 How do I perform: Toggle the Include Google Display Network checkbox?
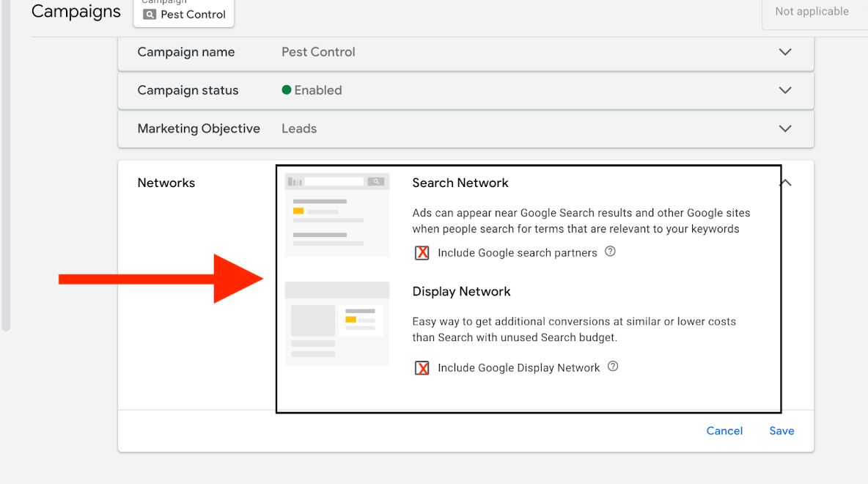click(422, 368)
